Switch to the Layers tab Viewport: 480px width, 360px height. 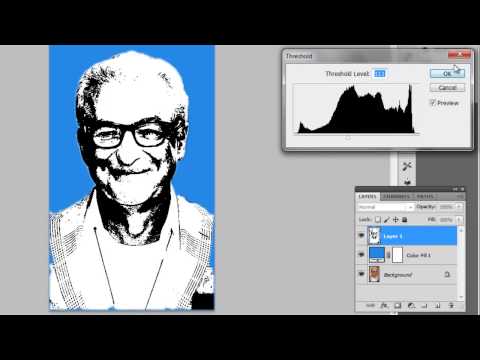pos(367,196)
